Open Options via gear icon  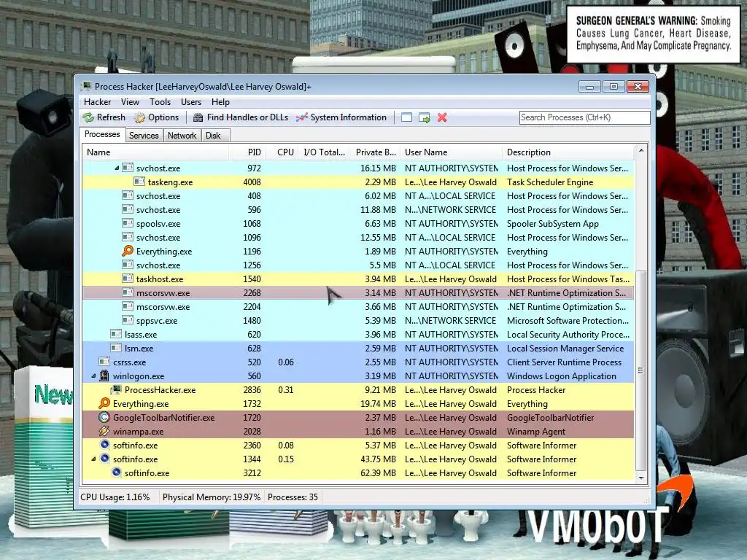coord(139,117)
